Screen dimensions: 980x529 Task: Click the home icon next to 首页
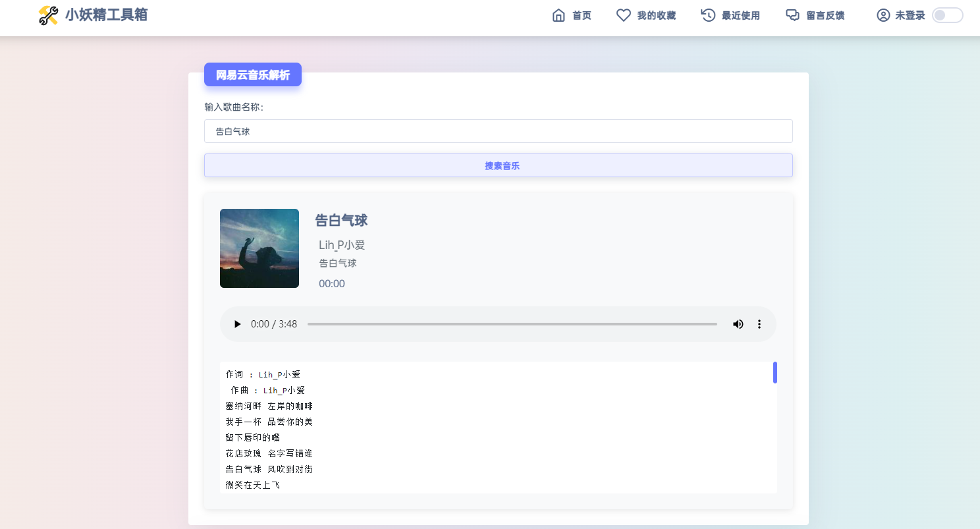558,14
